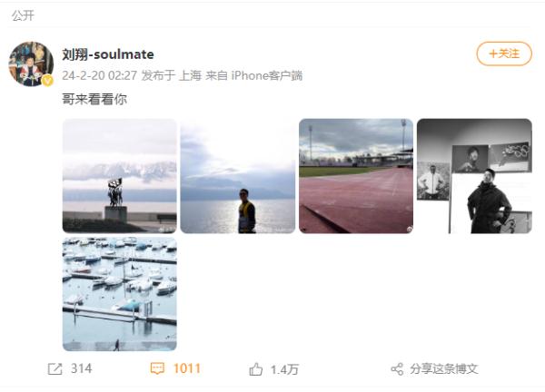This screenshot has height=392, width=545.
Task: Open comments via speech bubble icon
Action: click(157, 368)
